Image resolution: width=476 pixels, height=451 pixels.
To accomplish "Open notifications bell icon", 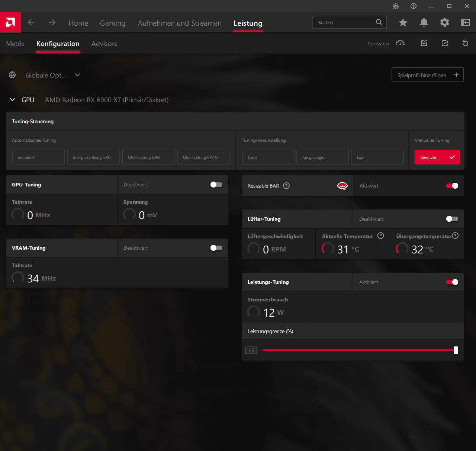I will point(424,22).
